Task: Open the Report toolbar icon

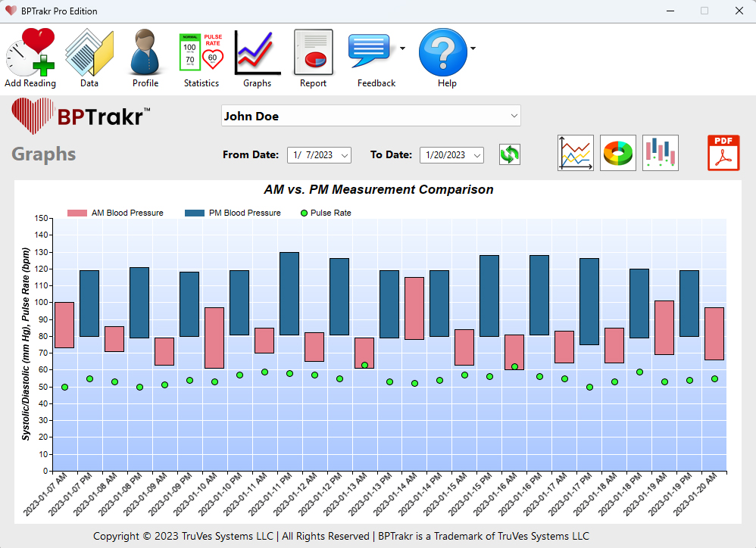Action: 313,53
